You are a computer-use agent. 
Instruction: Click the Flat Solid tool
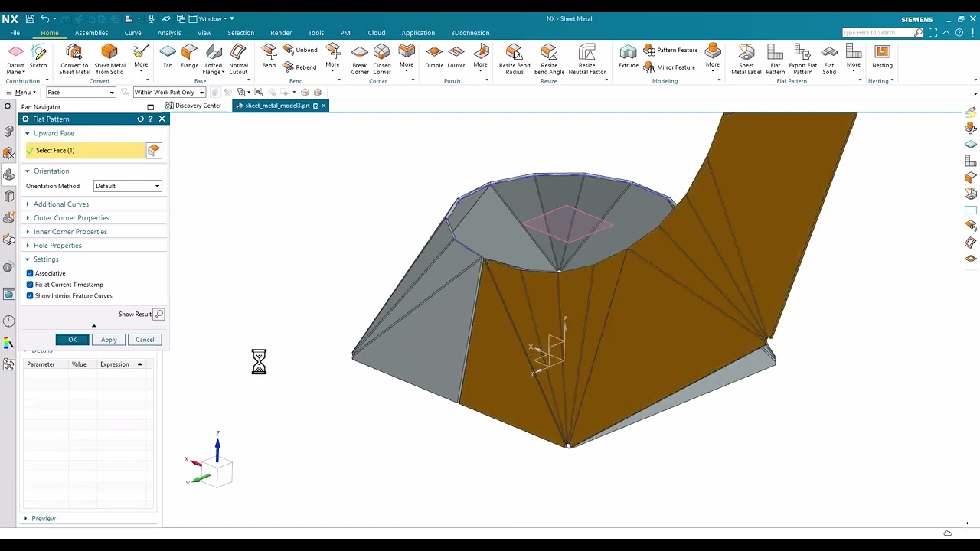pyautogui.click(x=829, y=59)
